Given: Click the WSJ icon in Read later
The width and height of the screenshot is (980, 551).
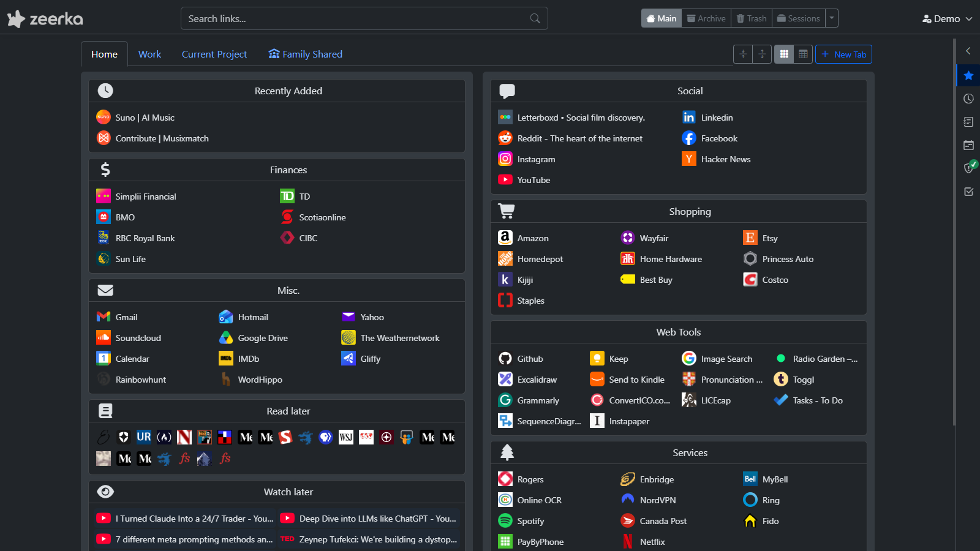Looking at the screenshot, I should [346, 437].
